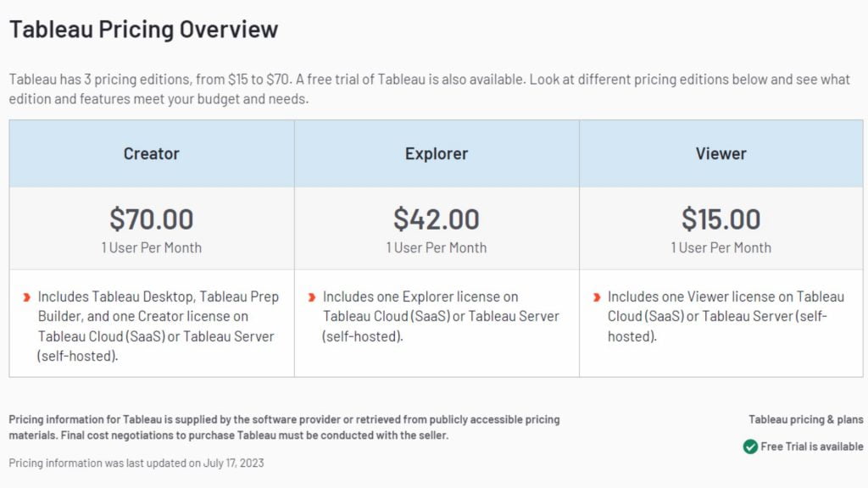Viewport: 868px width, 488px height.
Task: Click the red arrow bullet in Explorer column
Action: click(312, 297)
